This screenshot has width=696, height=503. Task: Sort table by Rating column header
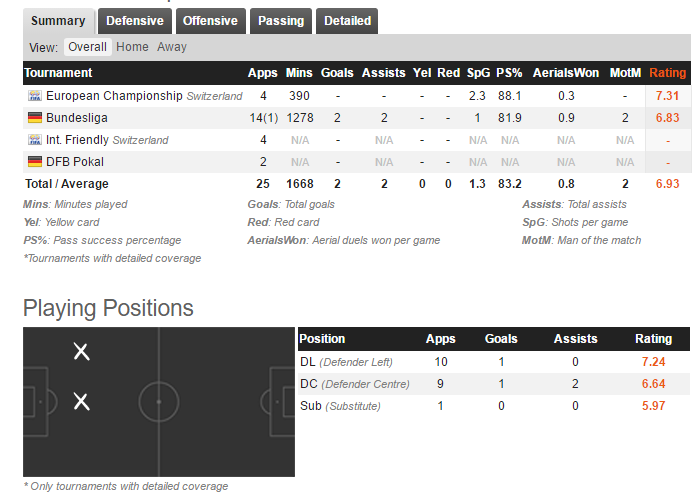(x=668, y=73)
